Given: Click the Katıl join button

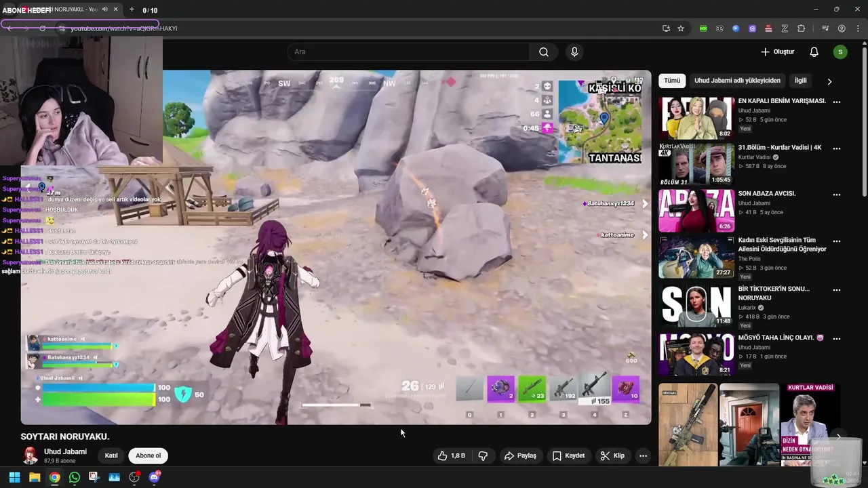Looking at the screenshot, I should [x=111, y=455].
